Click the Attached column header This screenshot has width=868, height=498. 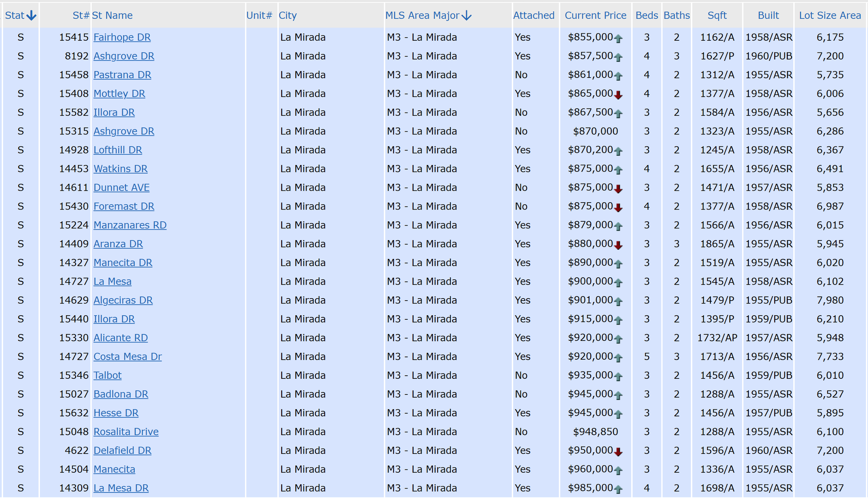tap(534, 15)
